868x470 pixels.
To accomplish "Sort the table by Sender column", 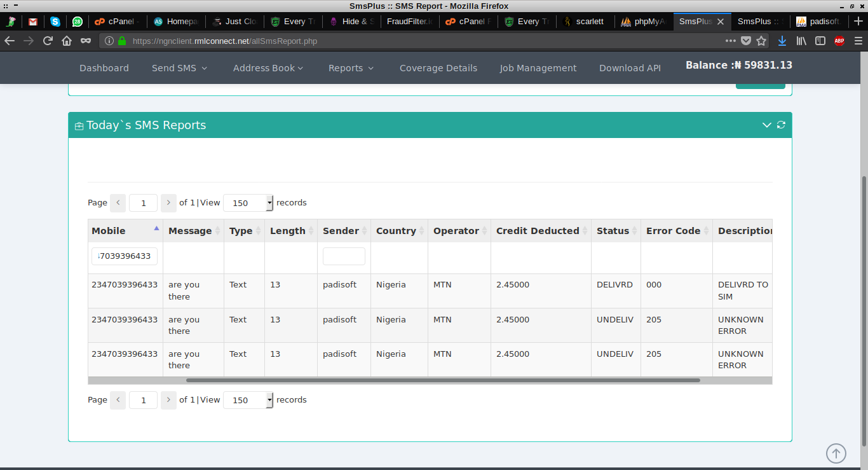I will click(x=344, y=231).
